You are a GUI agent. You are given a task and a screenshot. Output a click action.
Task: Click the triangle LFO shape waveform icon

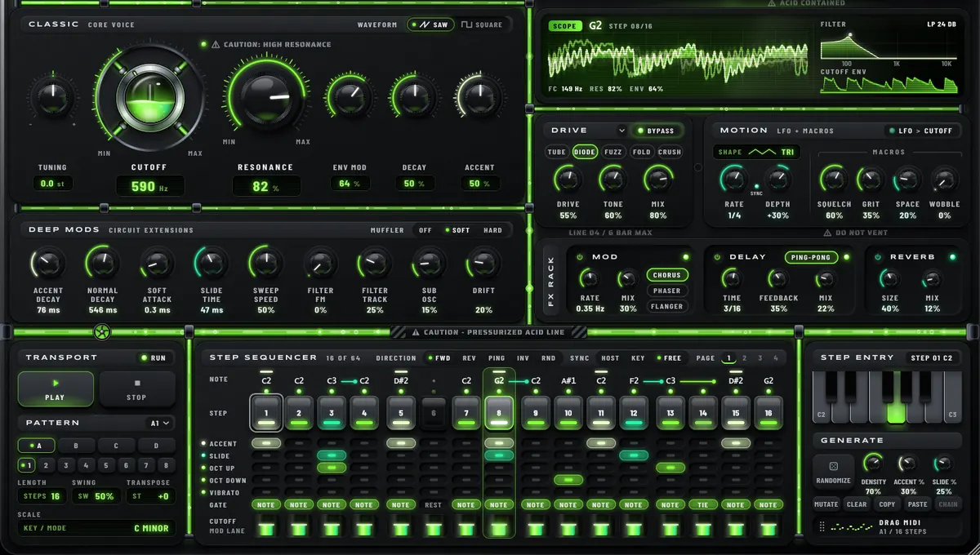(762, 152)
